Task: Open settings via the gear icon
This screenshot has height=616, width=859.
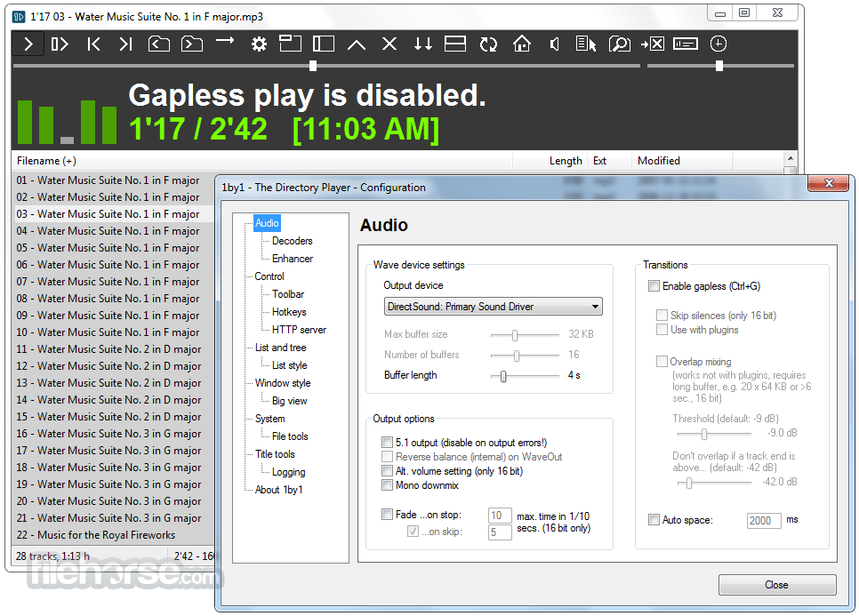Action: pyautogui.click(x=259, y=44)
